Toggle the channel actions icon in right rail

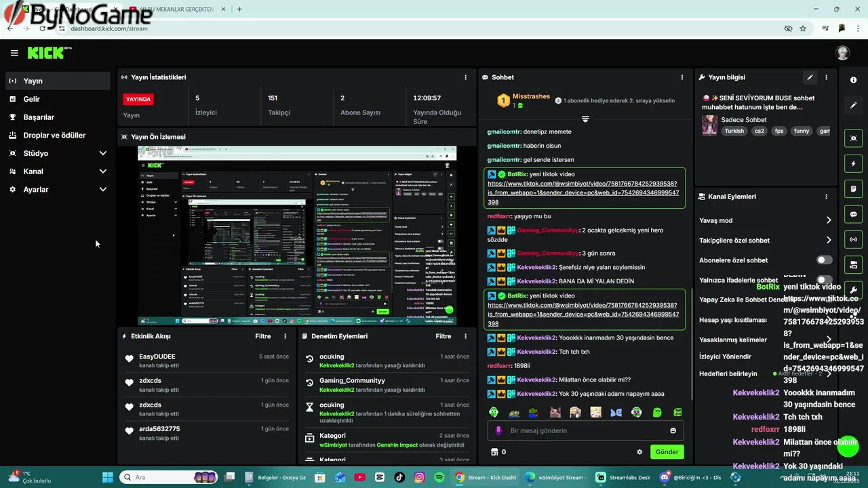(x=853, y=264)
